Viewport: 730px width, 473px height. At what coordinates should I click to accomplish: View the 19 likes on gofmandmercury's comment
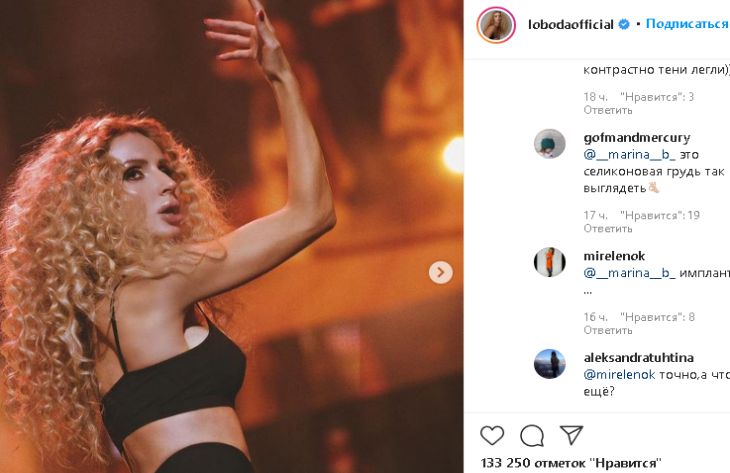click(x=659, y=215)
